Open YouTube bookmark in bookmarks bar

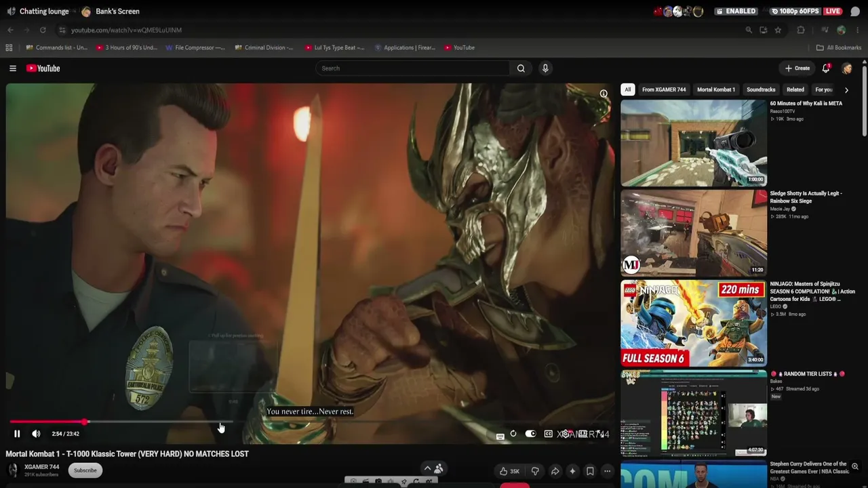click(x=460, y=47)
